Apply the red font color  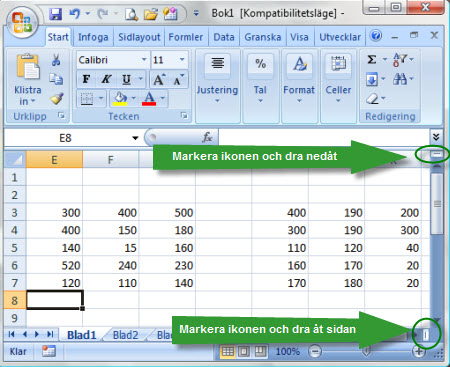(149, 99)
